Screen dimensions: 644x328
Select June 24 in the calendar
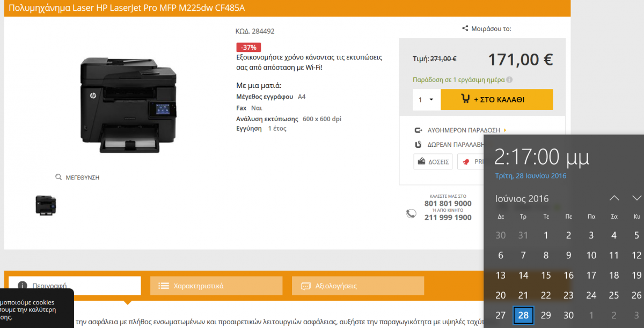591,295
